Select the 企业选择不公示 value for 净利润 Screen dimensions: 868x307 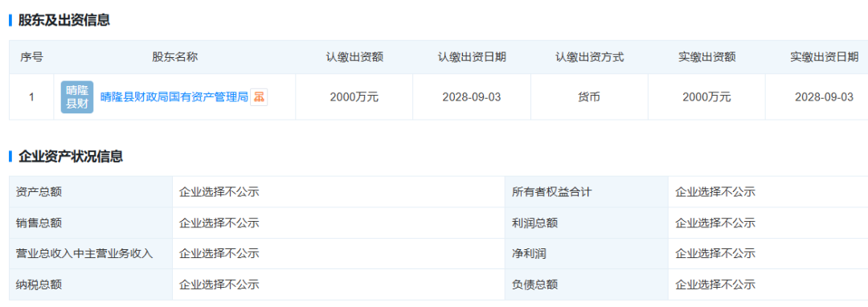[715, 254]
